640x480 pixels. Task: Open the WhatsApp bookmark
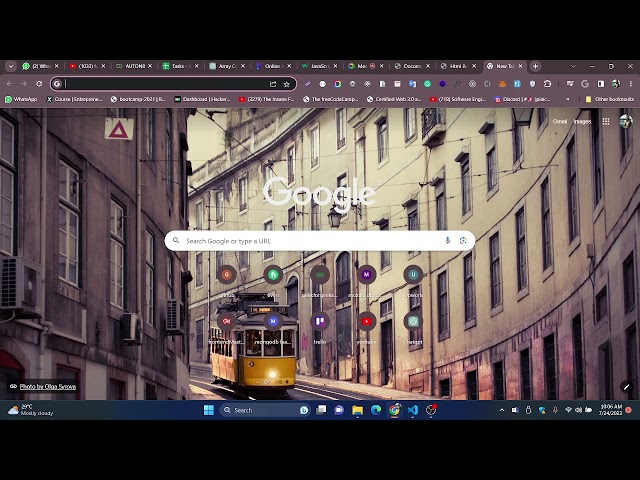coord(21,99)
